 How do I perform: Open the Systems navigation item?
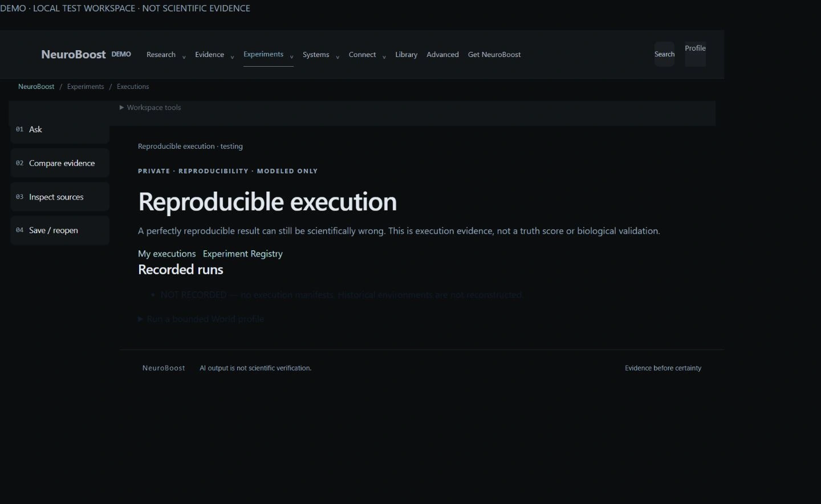316,54
